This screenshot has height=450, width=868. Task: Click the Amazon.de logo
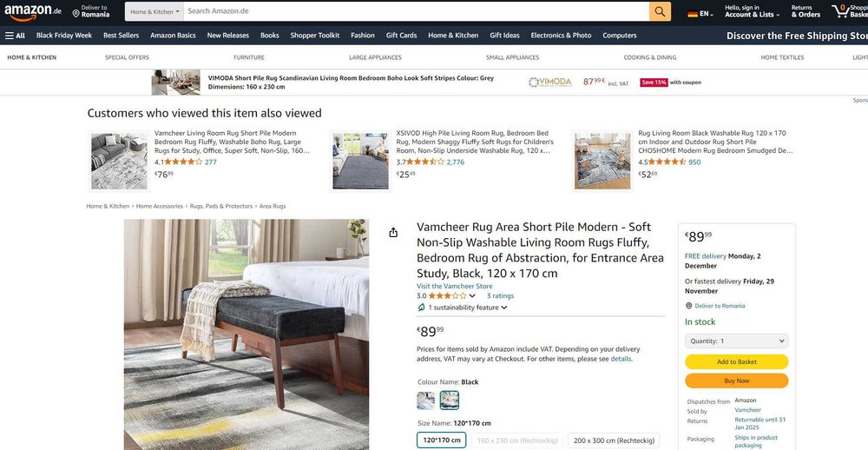pos(33,11)
